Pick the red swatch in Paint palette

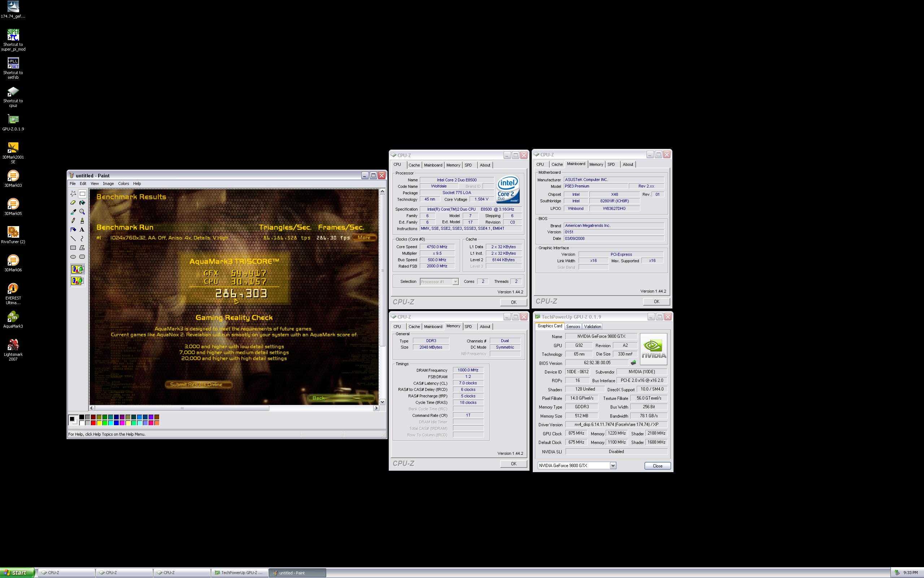pos(93,423)
